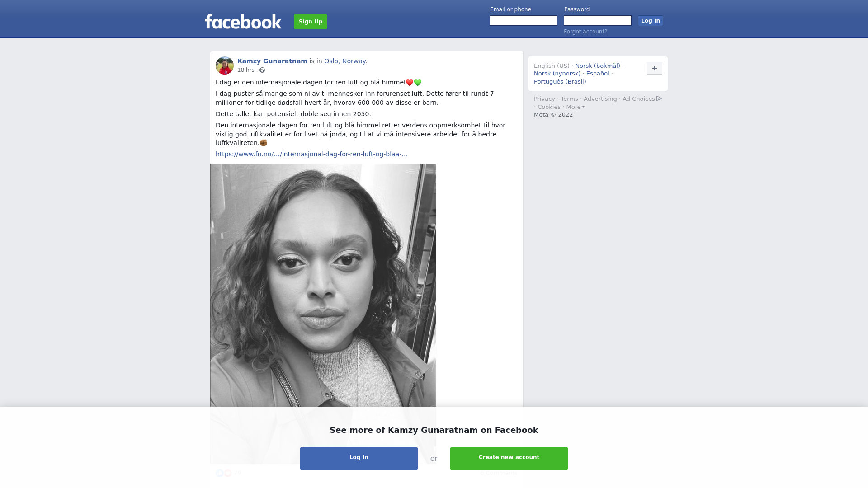Viewport: 868px width, 488px height.
Task: Click the public globe privacy icon
Action: coord(262,70)
